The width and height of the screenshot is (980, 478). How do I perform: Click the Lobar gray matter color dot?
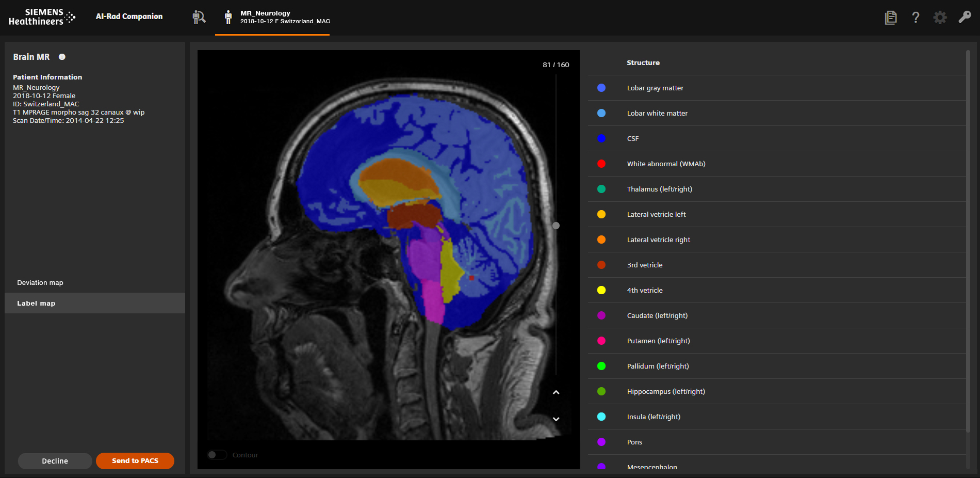pyautogui.click(x=601, y=88)
